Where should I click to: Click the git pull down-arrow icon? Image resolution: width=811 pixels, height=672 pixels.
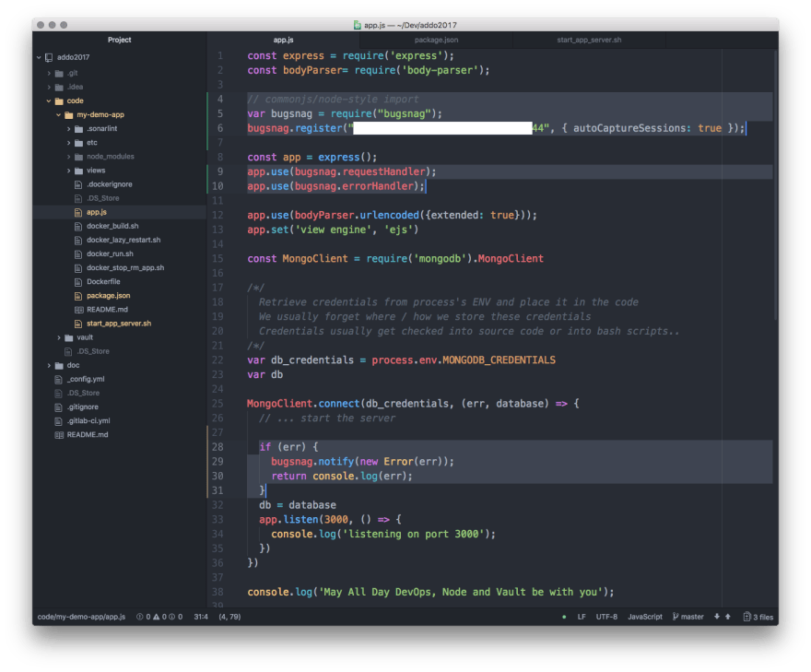click(x=717, y=617)
